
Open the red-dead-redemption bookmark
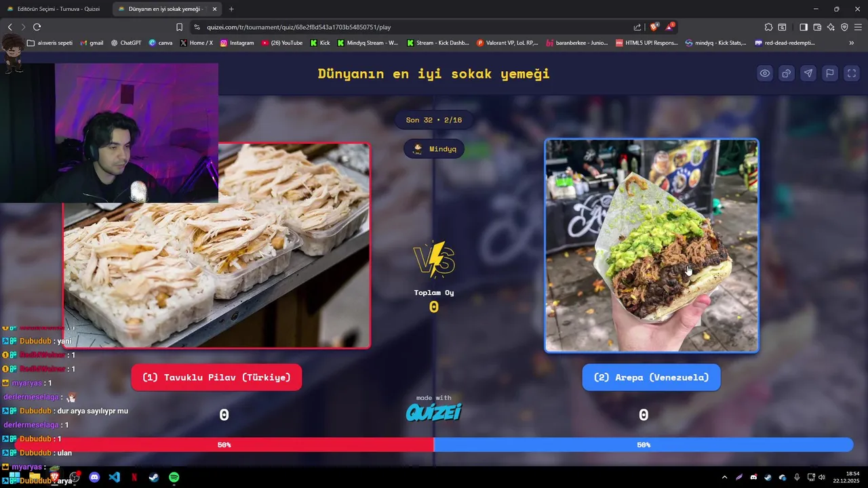(785, 43)
